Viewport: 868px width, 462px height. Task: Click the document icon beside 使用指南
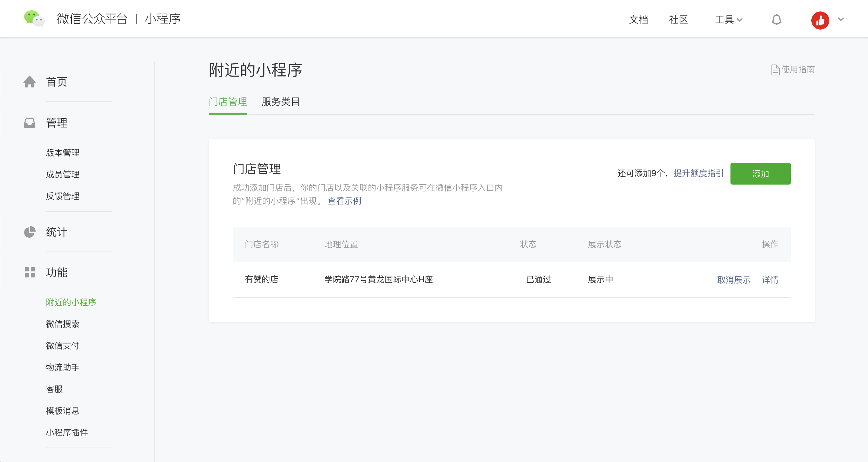pyautogui.click(x=775, y=70)
